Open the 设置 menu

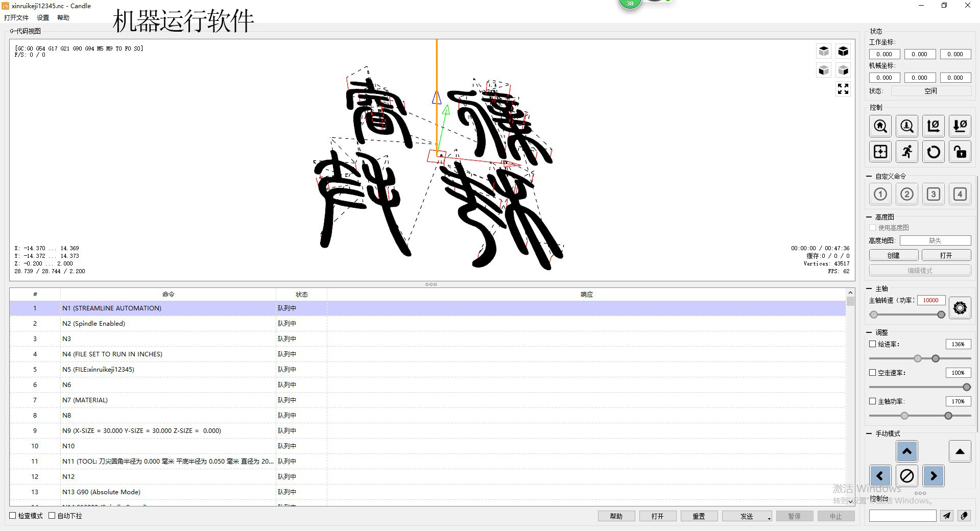pos(43,18)
